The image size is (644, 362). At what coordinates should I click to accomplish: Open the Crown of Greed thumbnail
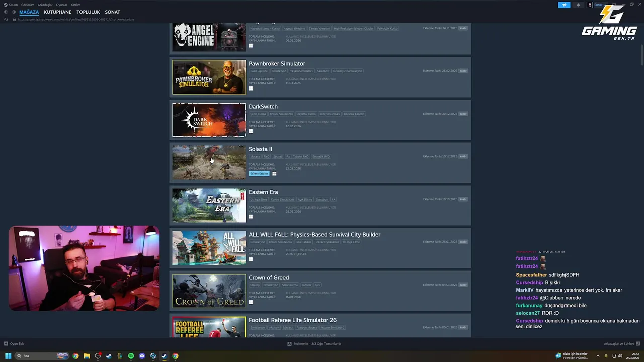point(209,291)
